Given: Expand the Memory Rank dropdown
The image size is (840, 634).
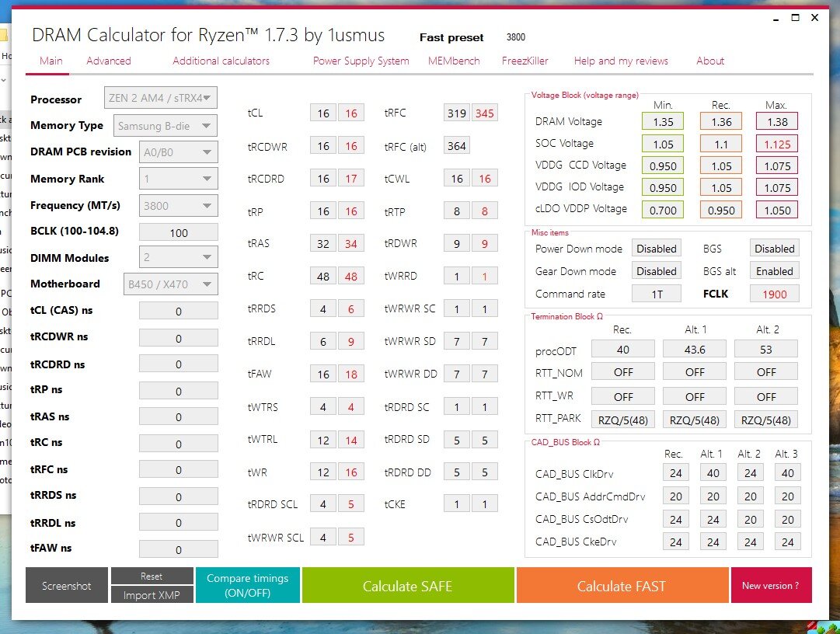Looking at the screenshot, I should coord(179,179).
